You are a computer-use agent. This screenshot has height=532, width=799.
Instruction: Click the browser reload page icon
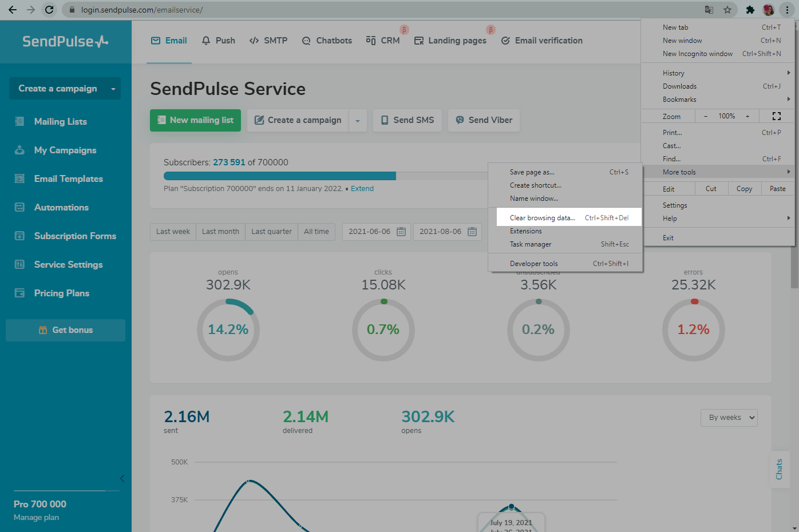tap(49, 10)
